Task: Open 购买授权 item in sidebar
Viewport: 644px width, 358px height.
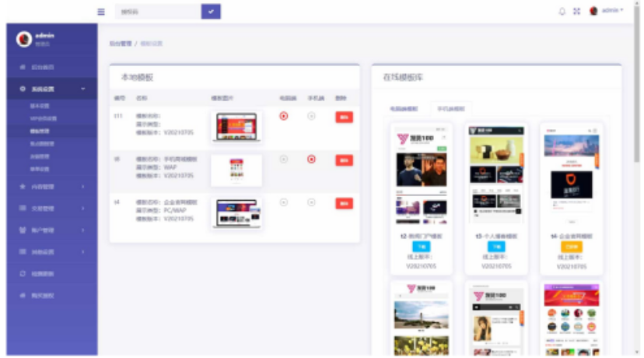Action: 43,296
